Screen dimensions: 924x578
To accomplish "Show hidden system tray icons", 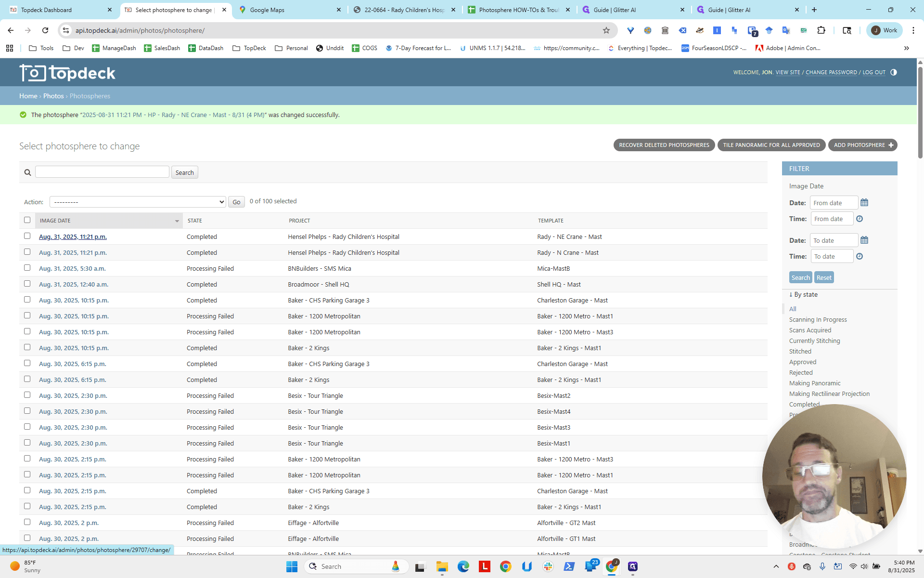I will [x=776, y=566].
